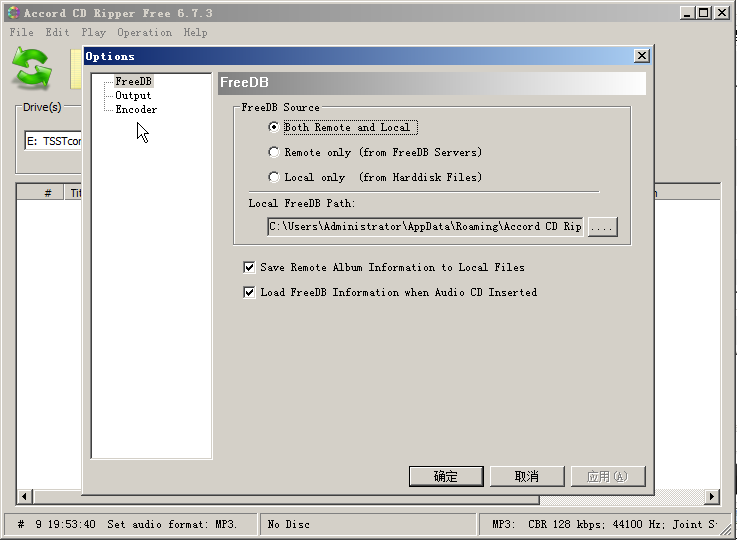Click the Local FreeDB Path input field
The width and height of the screenshot is (737, 540).
[425, 227]
